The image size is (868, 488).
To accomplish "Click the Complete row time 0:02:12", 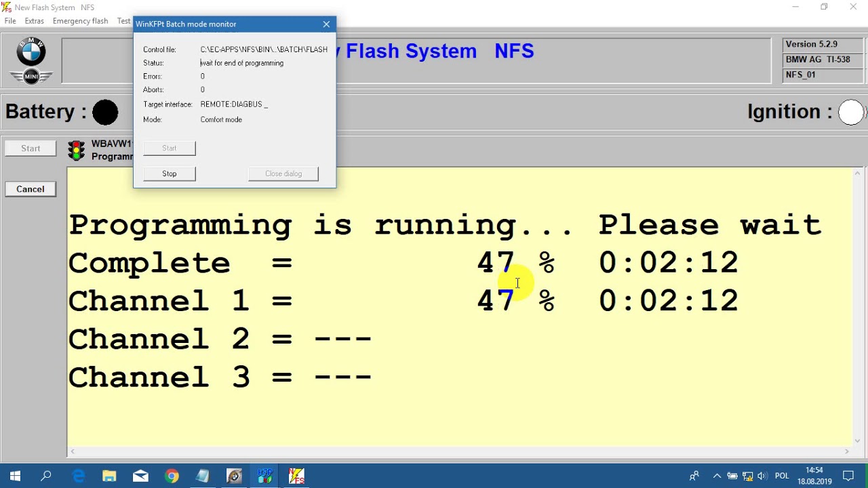I will coord(669,263).
